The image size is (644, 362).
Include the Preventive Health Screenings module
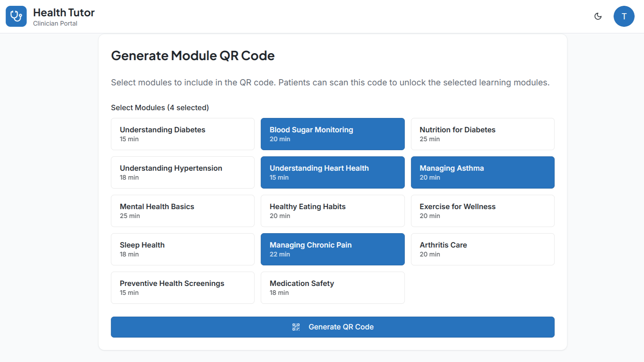[x=182, y=288]
